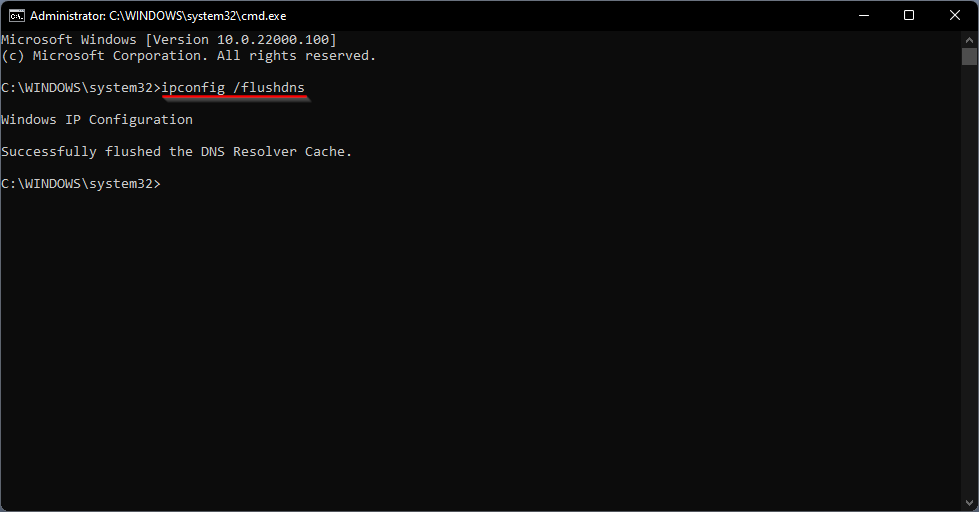Close the Administrator cmd.exe window
Viewport: 979px width, 512px height.
click(x=954, y=16)
